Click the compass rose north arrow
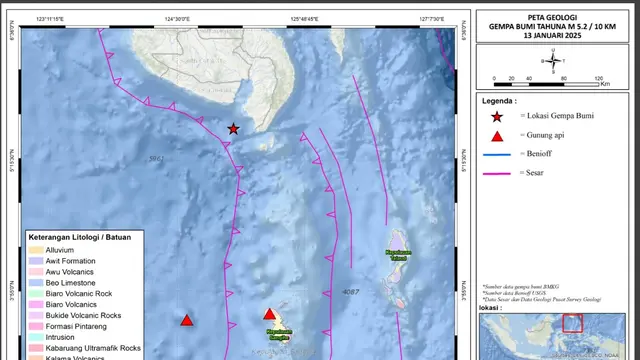 (553, 61)
